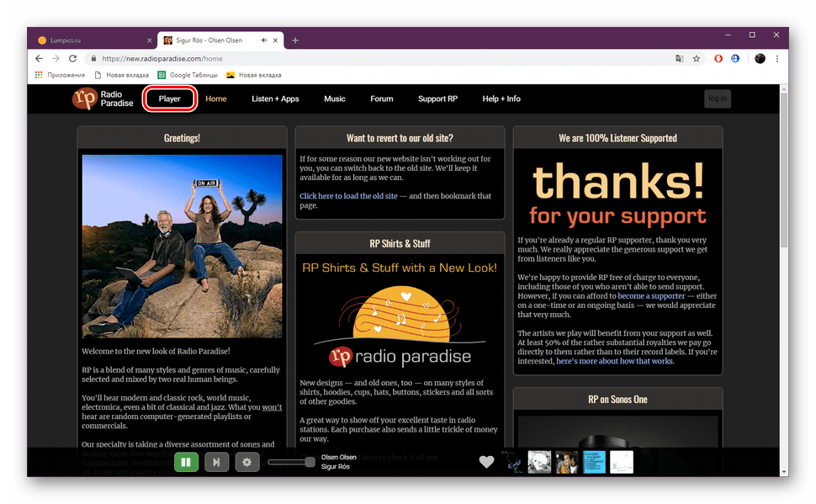Image resolution: width=816 pixels, height=504 pixels.
Task: Pause the playing track
Action: pos(186,461)
